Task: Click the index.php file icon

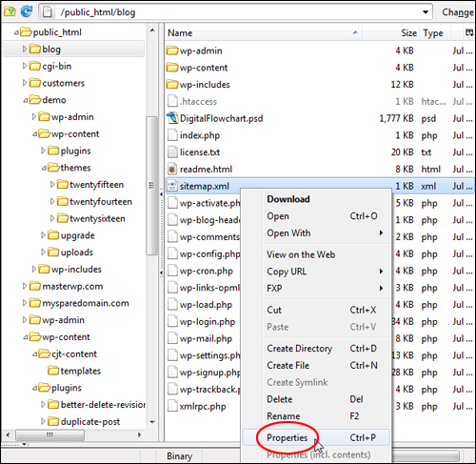Action: 172,135
